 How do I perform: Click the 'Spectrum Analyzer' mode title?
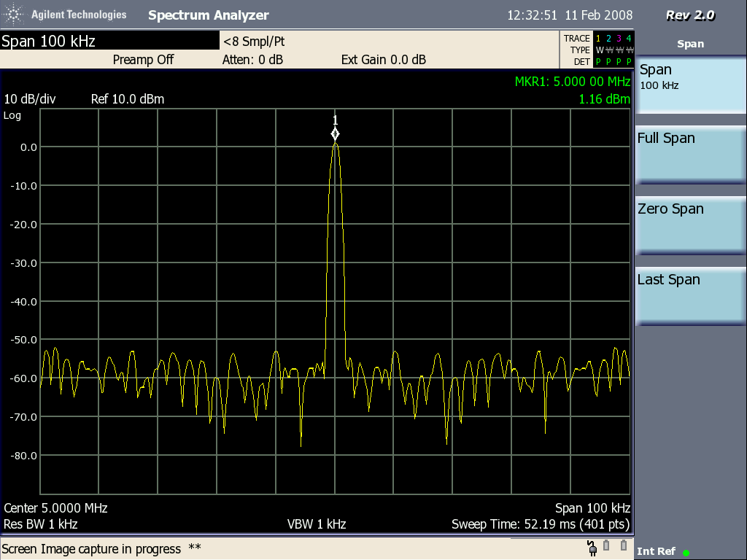tap(209, 15)
